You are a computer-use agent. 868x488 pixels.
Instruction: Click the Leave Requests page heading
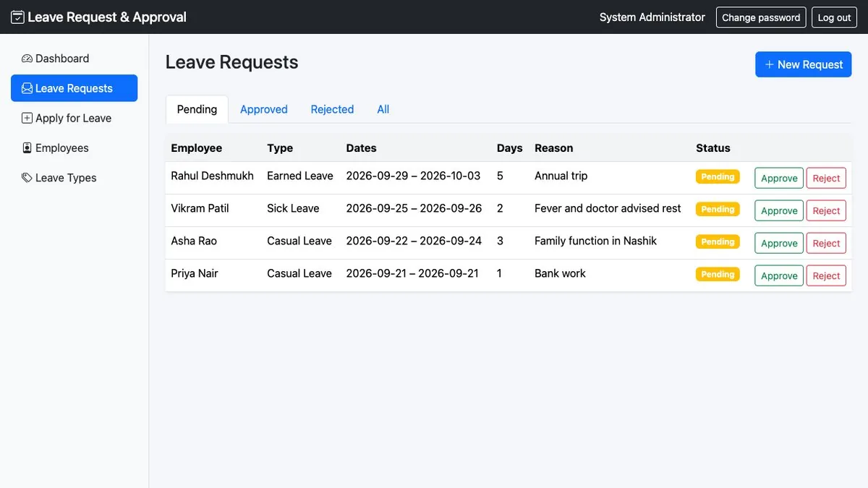click(x=232, y=62)
